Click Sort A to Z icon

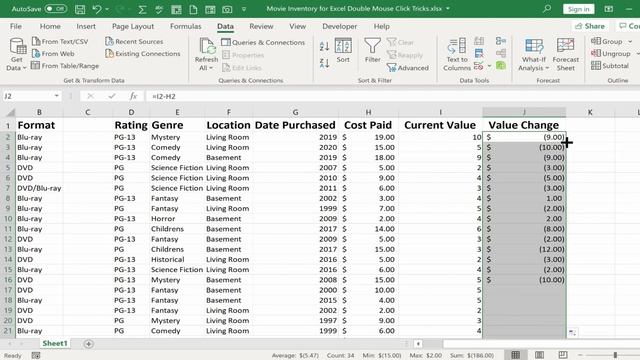[x=324, y=46]
